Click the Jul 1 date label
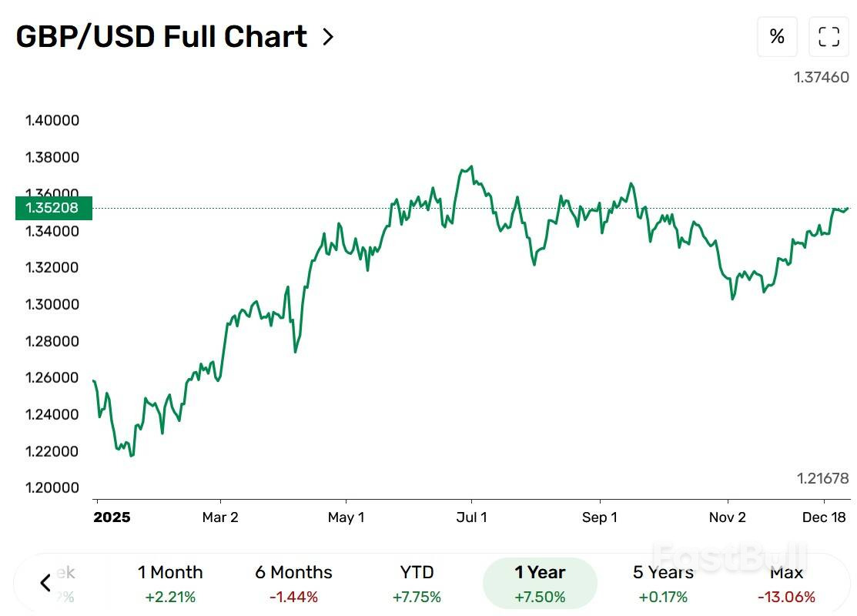This screenshot has height=616, width=857. 472,517
